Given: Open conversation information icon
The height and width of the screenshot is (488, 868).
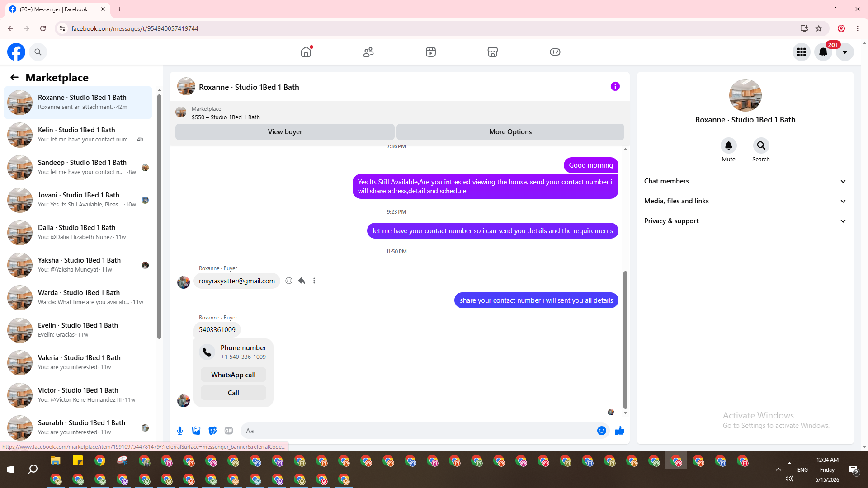Looking at the screenshot, I should coord(615,86).
